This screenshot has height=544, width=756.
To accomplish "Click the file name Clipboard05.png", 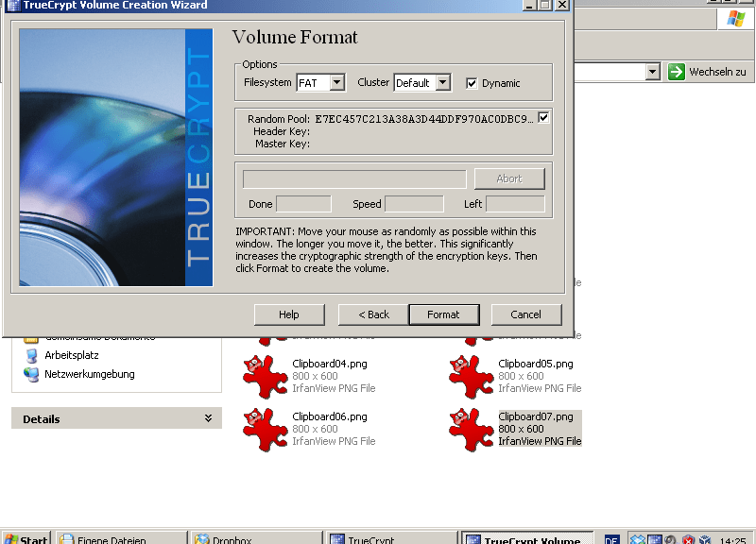I will tap(536, 364).
